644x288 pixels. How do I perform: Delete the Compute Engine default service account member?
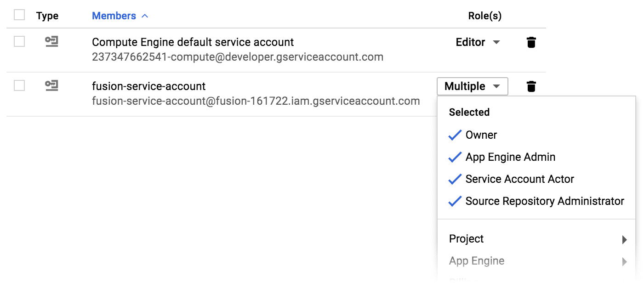(531, 42)
